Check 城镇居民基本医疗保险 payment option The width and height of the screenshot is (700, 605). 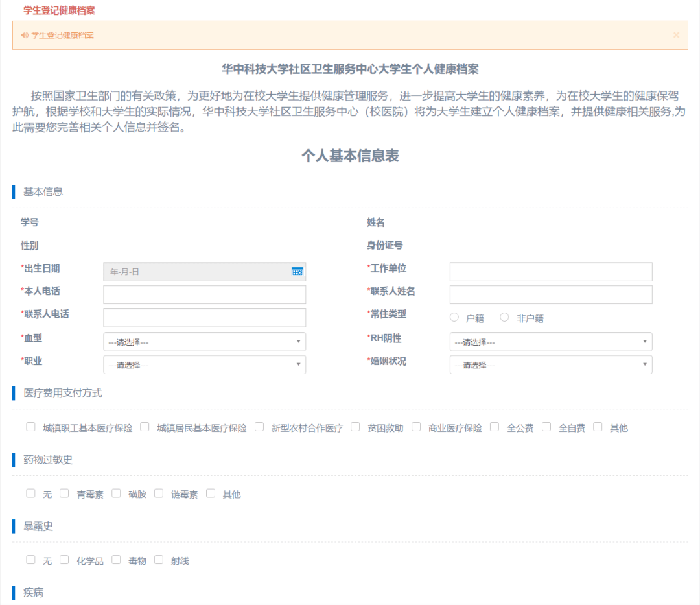(x=145, y=427)
